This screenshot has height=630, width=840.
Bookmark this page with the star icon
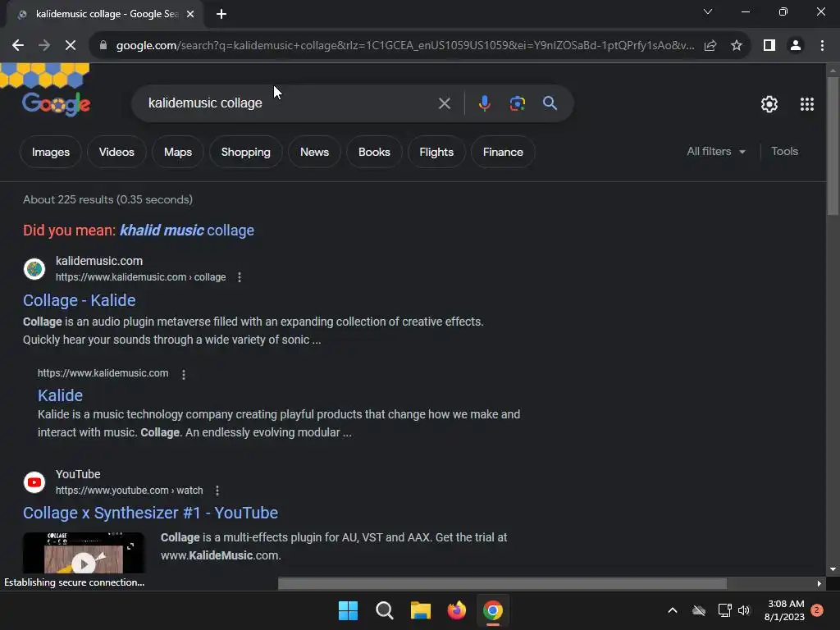737,46
